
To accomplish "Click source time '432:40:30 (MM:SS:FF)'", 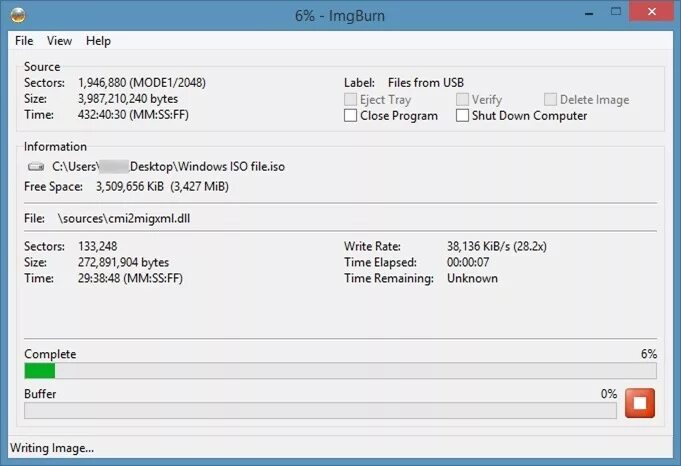I will (x=133, y=115).
